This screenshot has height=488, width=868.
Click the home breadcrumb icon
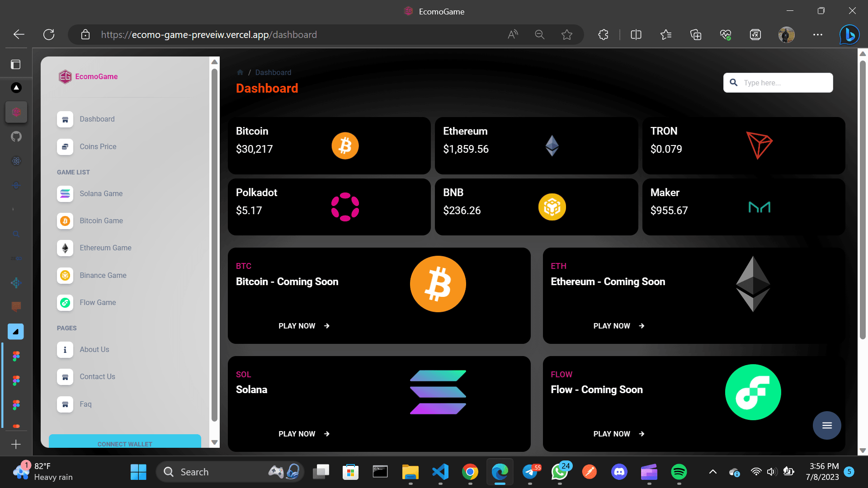tap(240, 72)
